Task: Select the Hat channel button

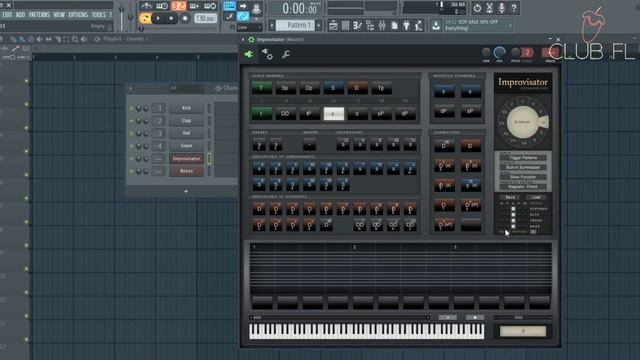Action: (186, 133)
